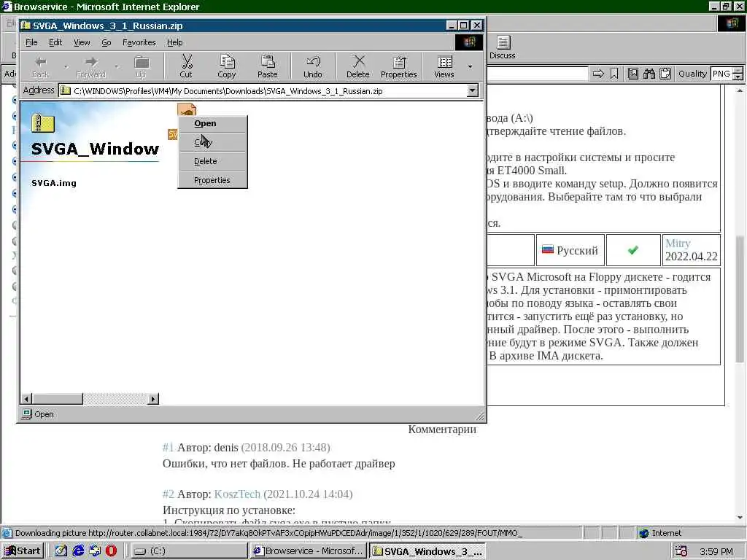
Task: Open the KoszTech author link
Action: click(x=237, y=494)
